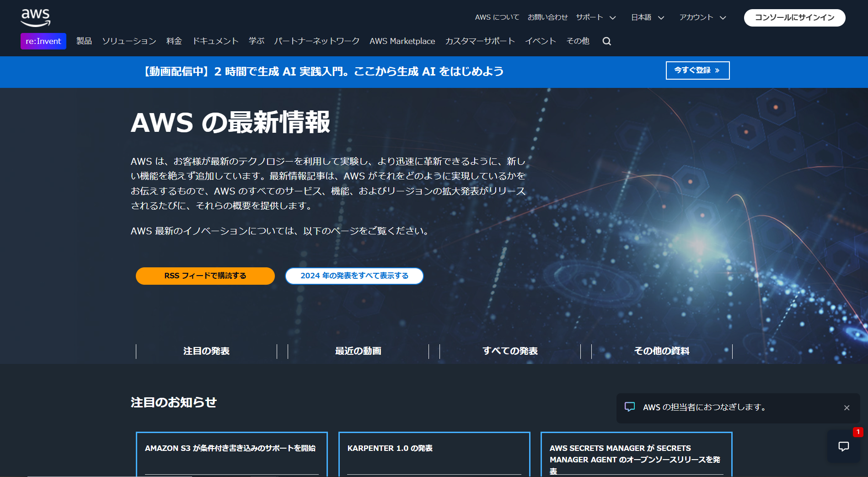Click the AWS logo
The width and height of the screenshot is (868, 477).
pos(36,17)
